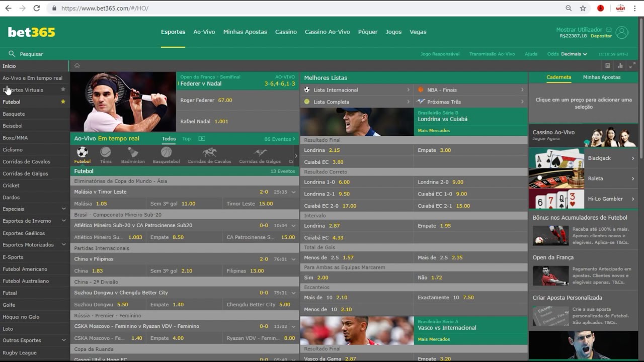Click the home icon in breadcrumb bar
Viewport: 644px width, 362px height.
coord(77,65)
